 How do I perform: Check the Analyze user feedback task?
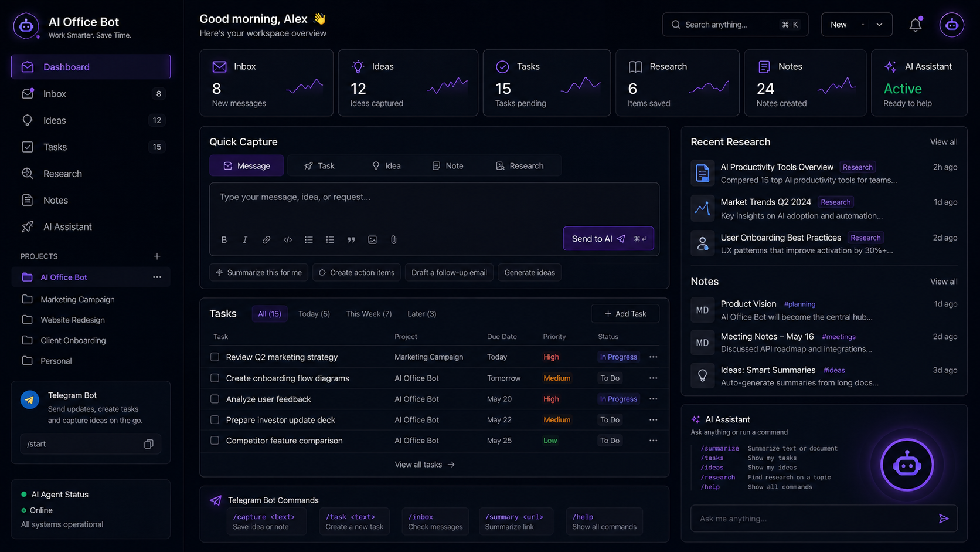click(215, 399)
